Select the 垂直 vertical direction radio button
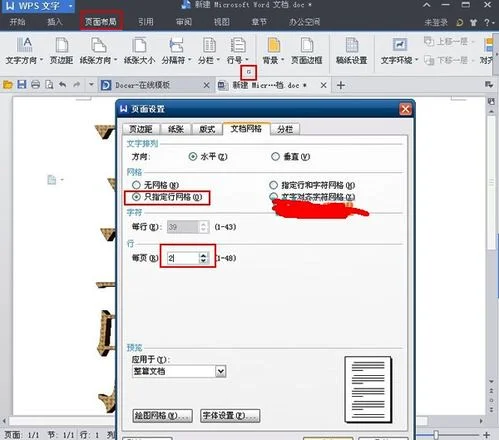 (275, 156)
